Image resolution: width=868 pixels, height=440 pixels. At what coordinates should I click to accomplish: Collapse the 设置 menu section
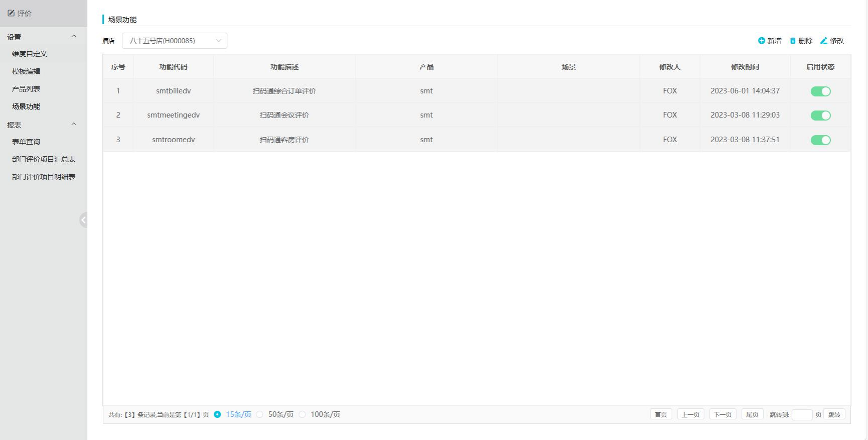[x=74, y=37]
